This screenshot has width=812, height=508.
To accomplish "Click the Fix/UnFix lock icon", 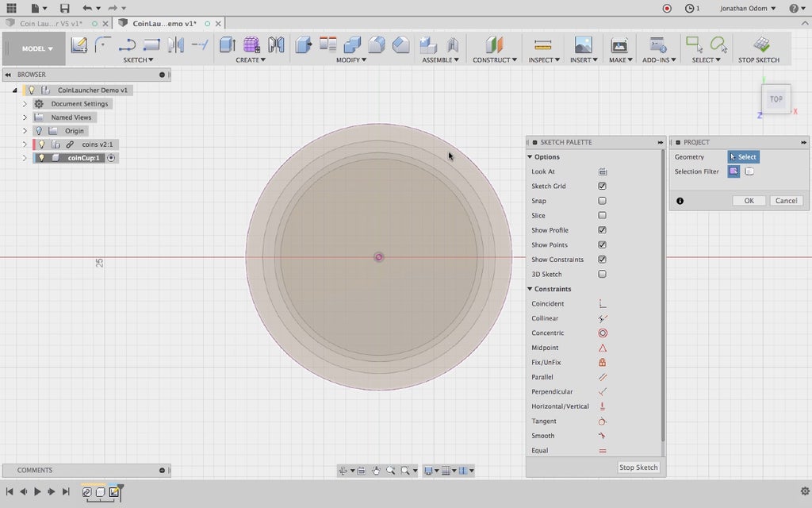I will 603,363.
